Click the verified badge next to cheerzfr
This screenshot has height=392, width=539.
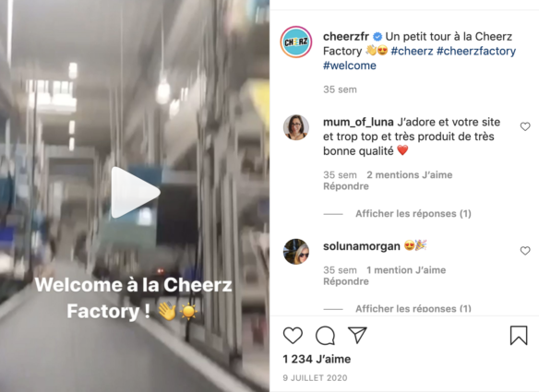pyautogui.click(x=377, y=36)
